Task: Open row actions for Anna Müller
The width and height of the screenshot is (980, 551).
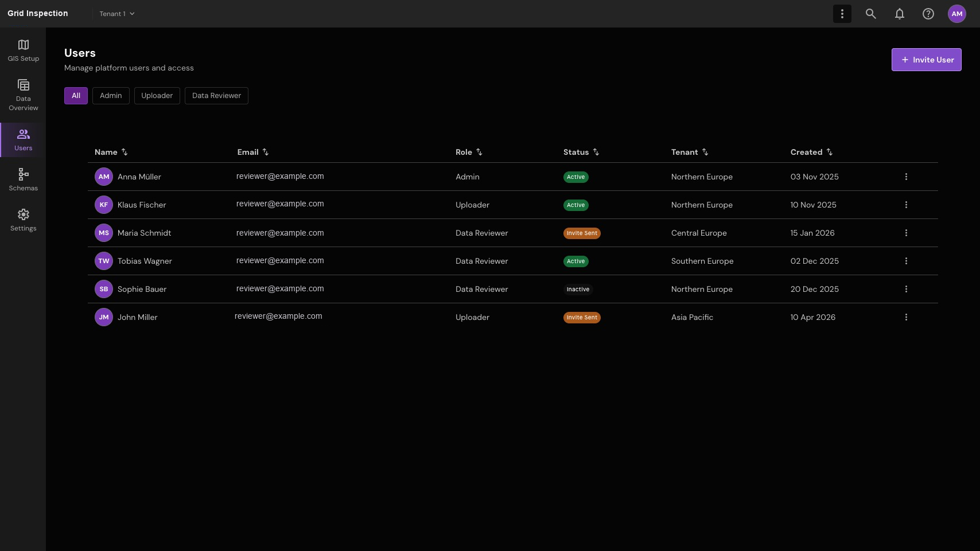Action: [907, 177]
